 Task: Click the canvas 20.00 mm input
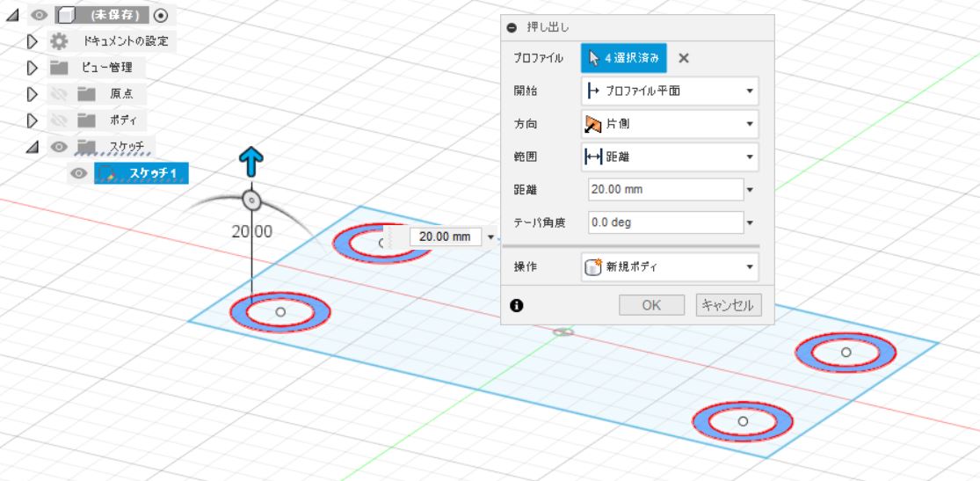click(x=445, y=237)
